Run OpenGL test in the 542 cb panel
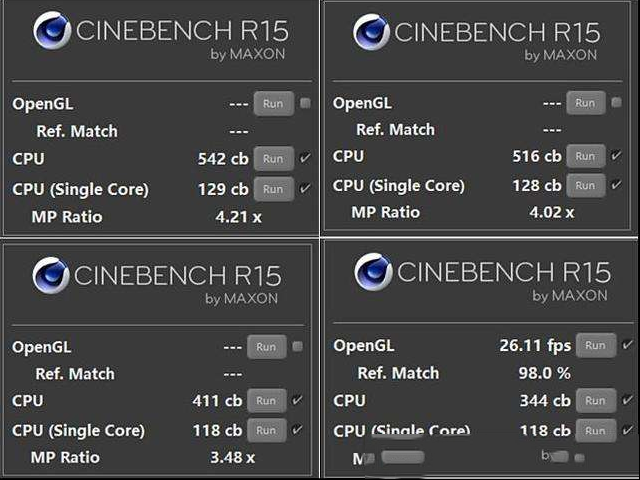 pos(273,104)
